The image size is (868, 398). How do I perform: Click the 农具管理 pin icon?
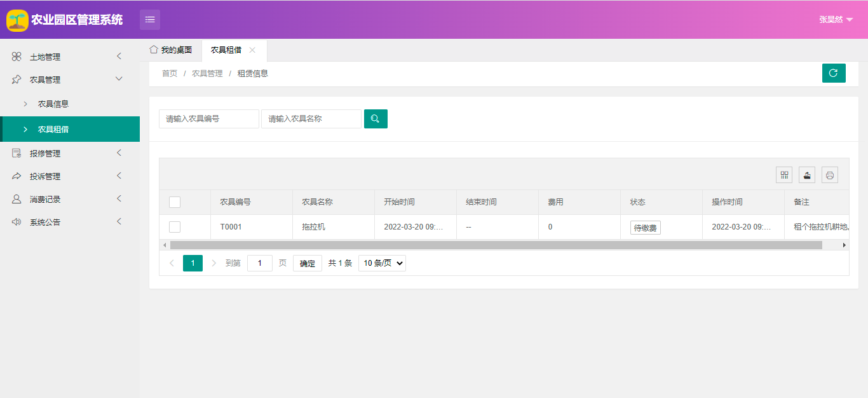[17, 79]
